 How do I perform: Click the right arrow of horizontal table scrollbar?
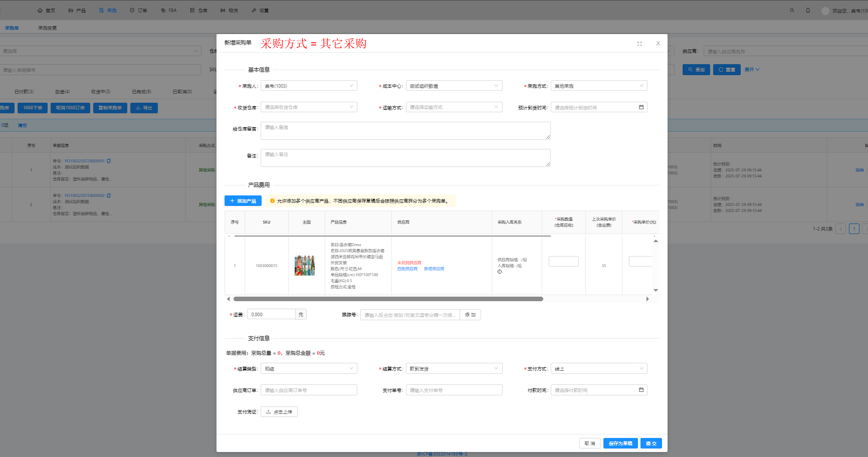(x=647, y=299)
